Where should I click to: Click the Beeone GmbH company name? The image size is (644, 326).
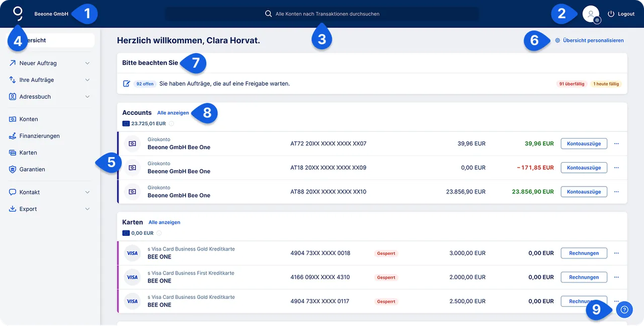pos(51,14)
